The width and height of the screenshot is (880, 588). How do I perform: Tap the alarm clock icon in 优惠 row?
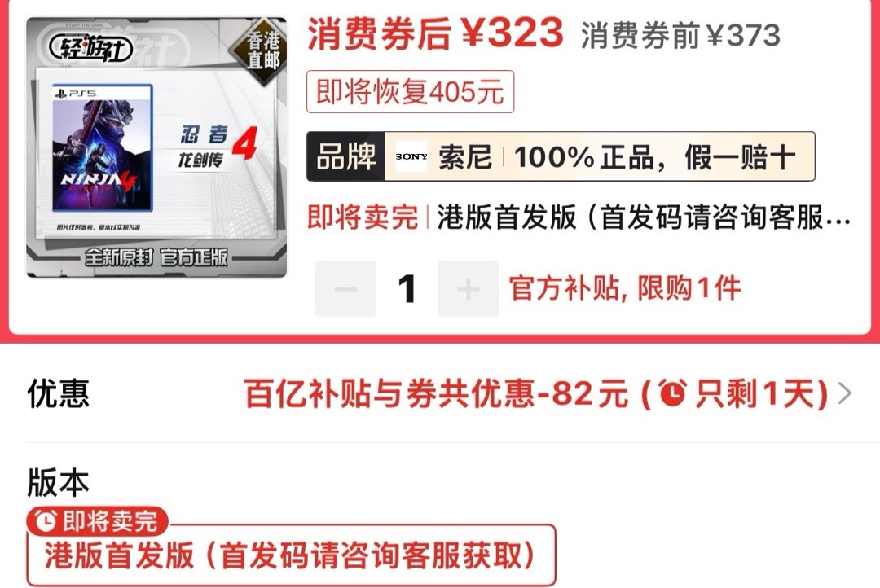[x=672, y=393]
